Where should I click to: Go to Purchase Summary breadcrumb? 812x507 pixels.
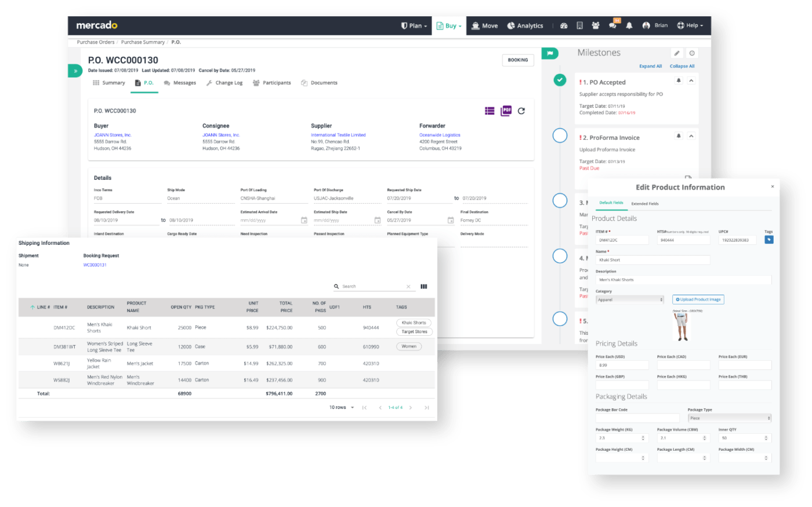point(143,42)
